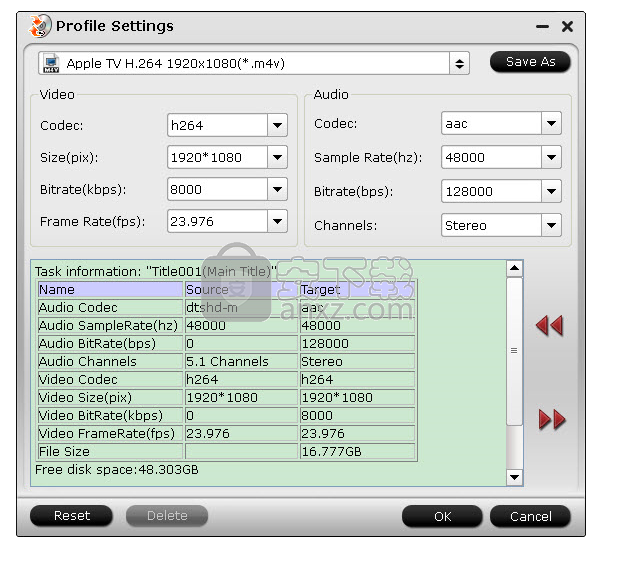
Task: Expand the video Codec dropdown
Action: coord(277,125)
